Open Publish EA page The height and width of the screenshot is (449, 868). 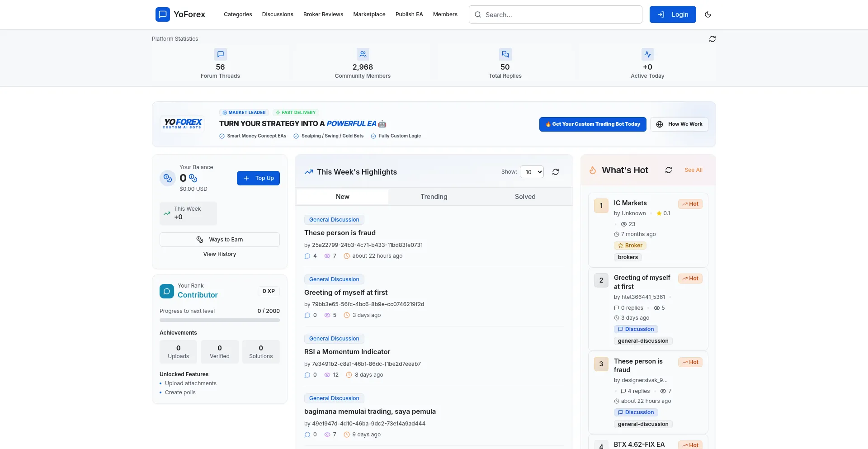click(x=409, y=14)
